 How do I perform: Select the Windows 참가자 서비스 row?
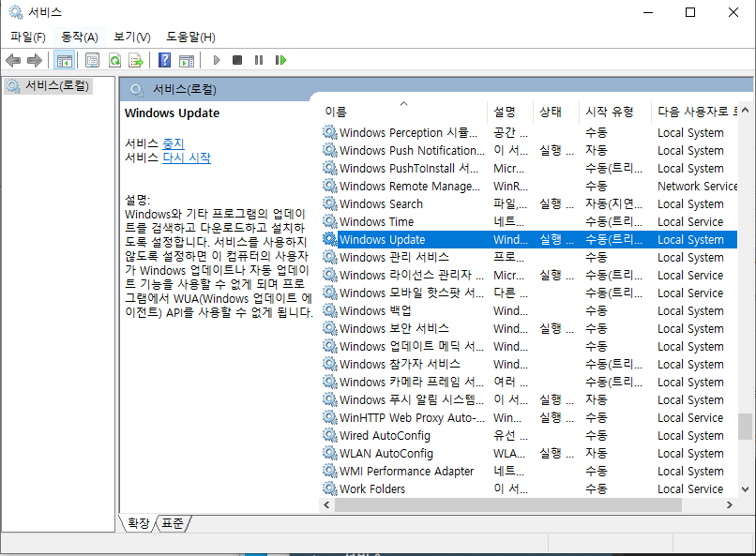pyautogui.click(x=529, y=364)
